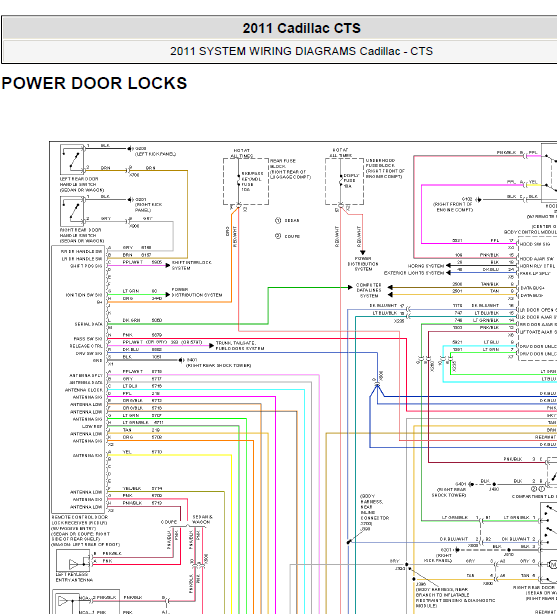Click 'BRANCH TO INFLATABLE RESTRAINT SENSING' harness note

[x=455, y=597]
